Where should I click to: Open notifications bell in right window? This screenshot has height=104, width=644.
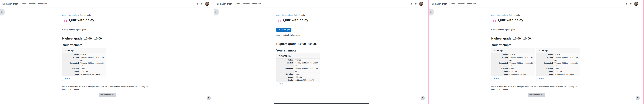627,4
